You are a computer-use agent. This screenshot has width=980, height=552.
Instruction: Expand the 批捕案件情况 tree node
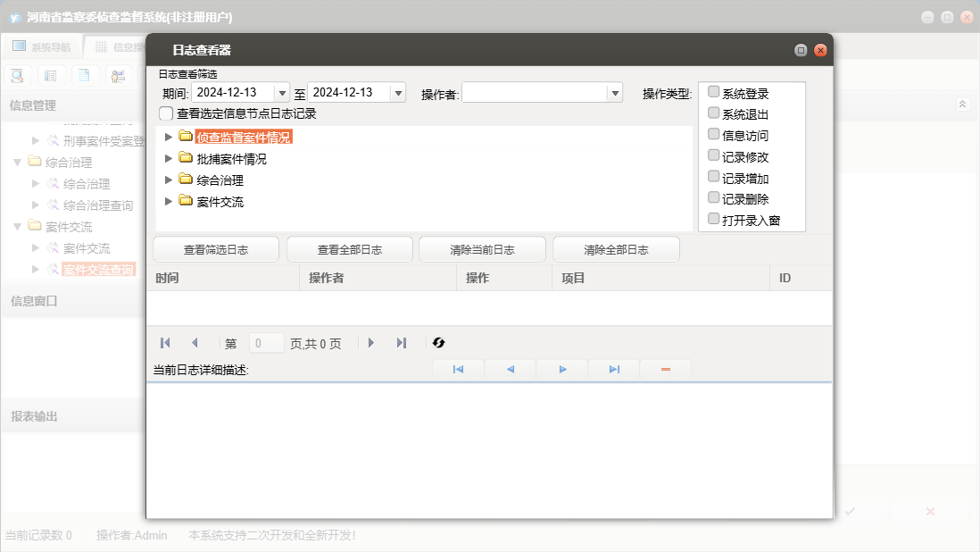[169, 158]
